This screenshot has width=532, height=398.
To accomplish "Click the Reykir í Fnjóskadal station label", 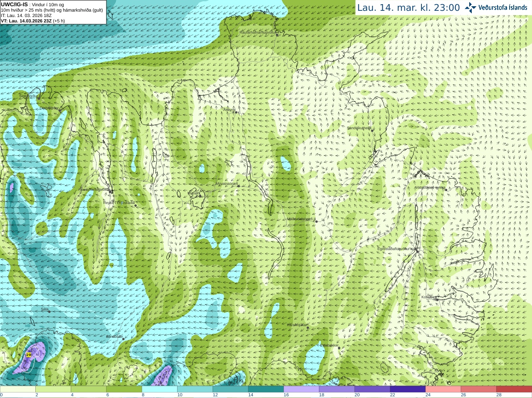I will click(x=119, y=203).
